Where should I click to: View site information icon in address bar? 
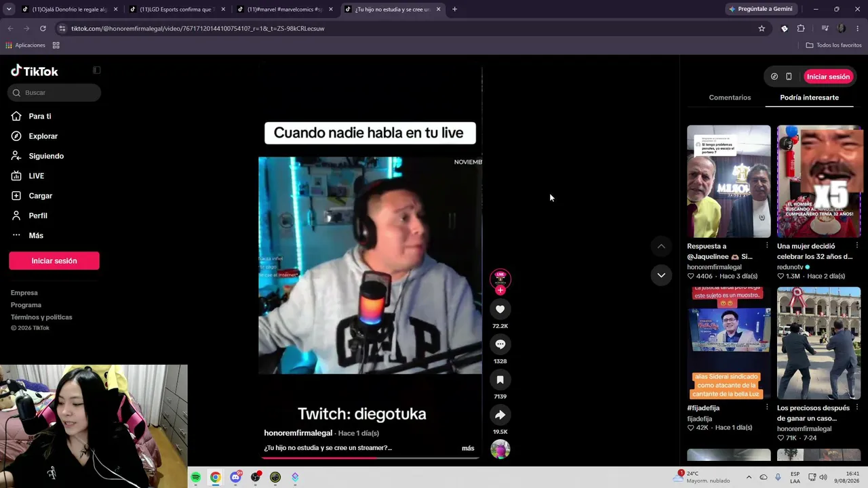(x=62, y=28)
